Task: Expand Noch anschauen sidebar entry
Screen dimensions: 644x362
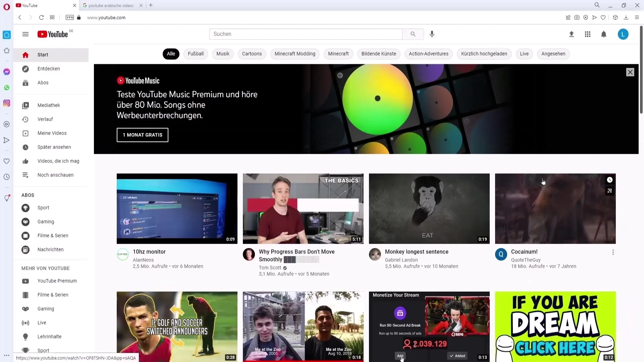Action: point(51,175)
